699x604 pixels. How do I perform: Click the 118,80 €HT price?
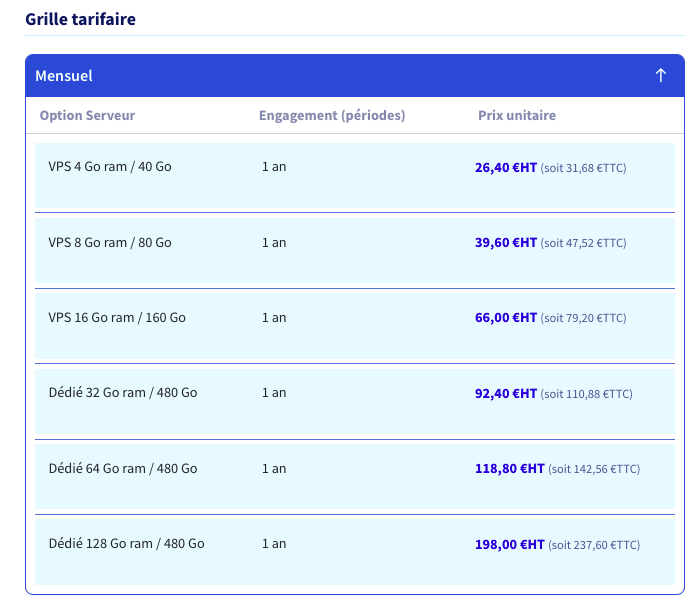pyautogui.click(x=510, y=468)
